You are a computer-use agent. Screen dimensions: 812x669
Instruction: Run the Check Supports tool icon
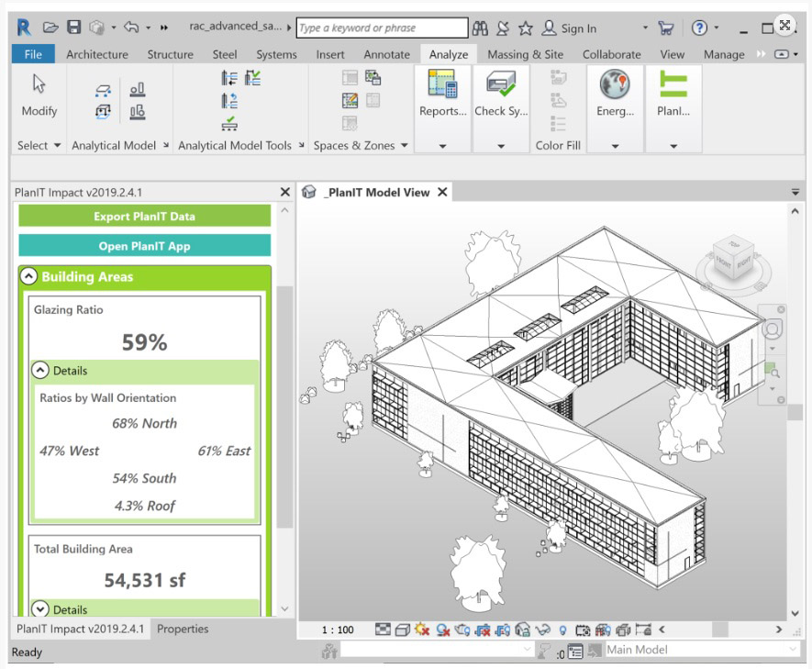[229, 123]
